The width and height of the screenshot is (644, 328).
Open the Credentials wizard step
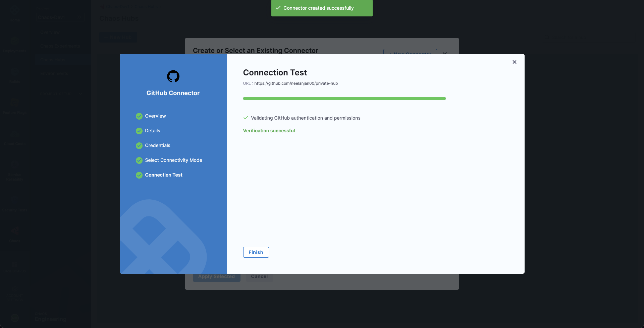tap(157, 145)
